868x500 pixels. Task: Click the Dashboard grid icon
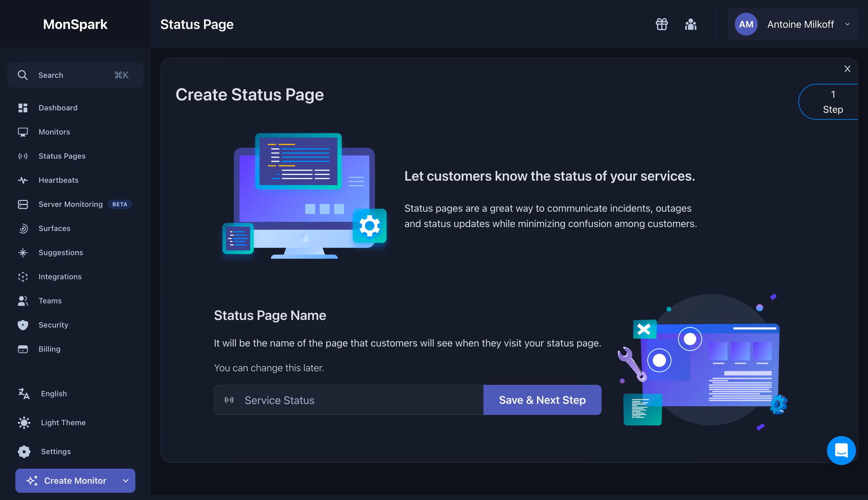(23, 108)
